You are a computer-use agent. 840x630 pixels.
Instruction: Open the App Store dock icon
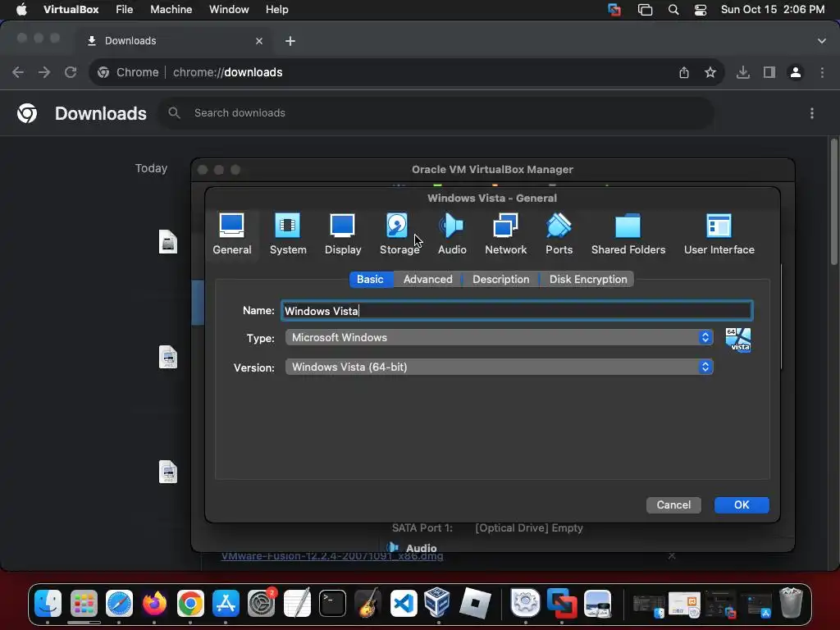click(226, 603)
